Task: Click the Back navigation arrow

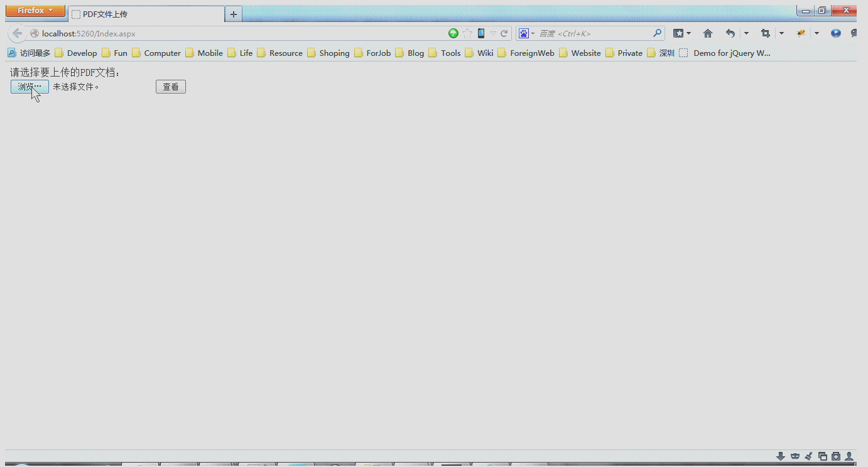Action: pyautogui.click(x=17, y=33)
